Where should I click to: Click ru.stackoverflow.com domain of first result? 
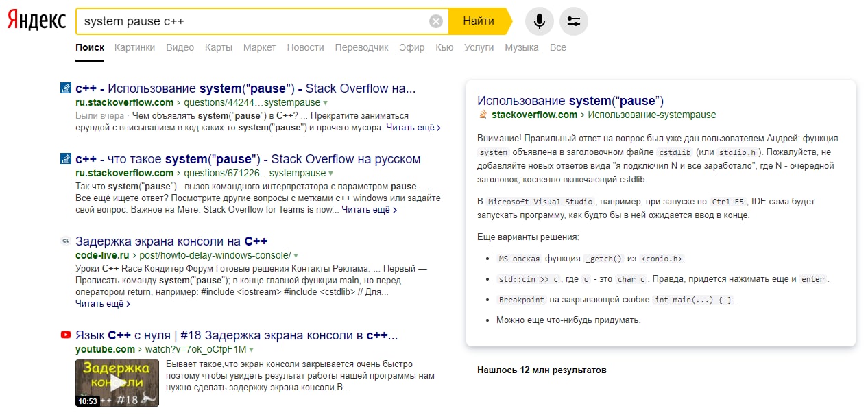[x=125, y=102]
